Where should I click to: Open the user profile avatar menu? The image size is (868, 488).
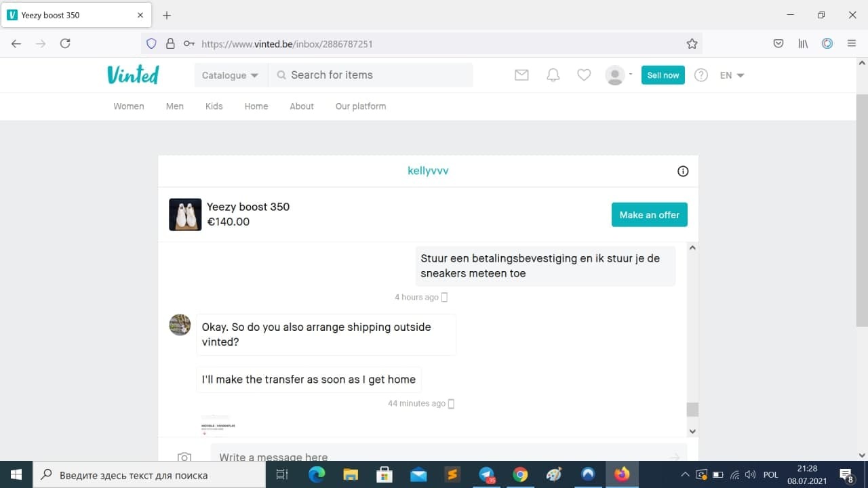(x=615, y=75)
